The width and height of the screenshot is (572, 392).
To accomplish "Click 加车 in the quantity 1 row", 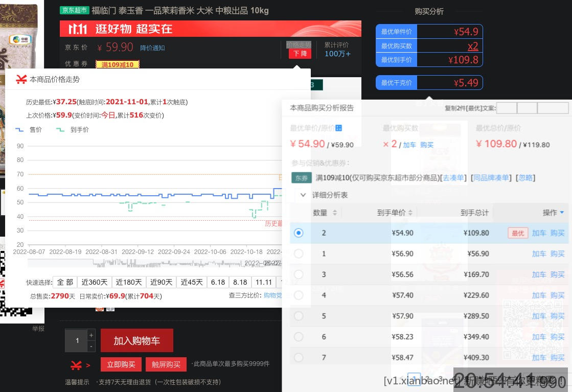I will pos(539,254).
